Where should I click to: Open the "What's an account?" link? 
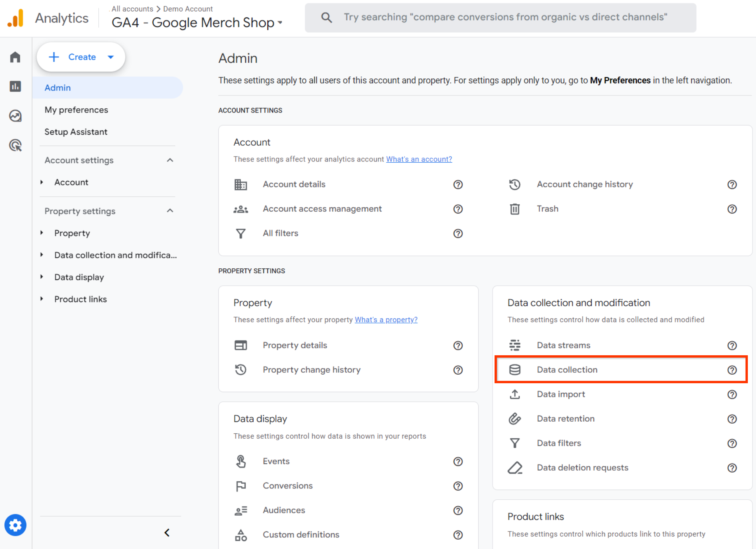click(x=419, y=159)
